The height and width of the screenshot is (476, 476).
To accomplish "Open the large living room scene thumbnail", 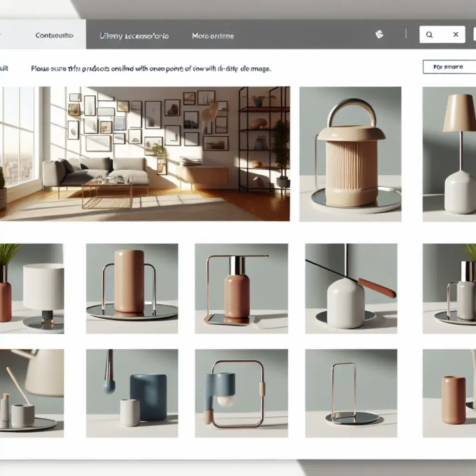I will point(144,153).
